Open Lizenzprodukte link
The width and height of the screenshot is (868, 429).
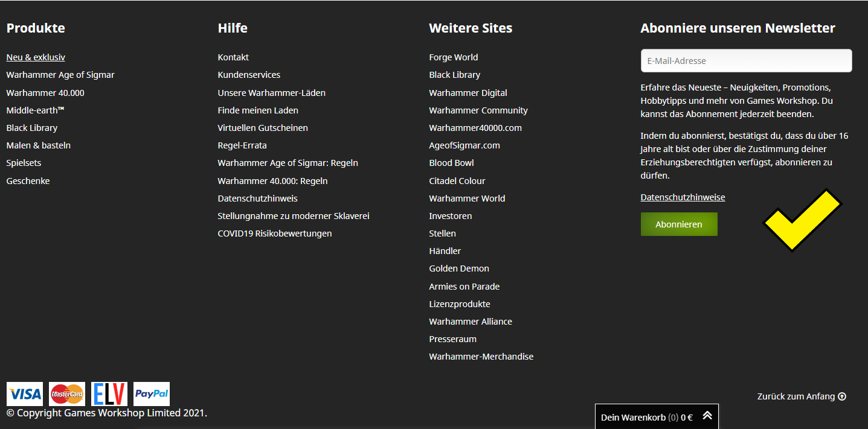[x=460, y=304]
